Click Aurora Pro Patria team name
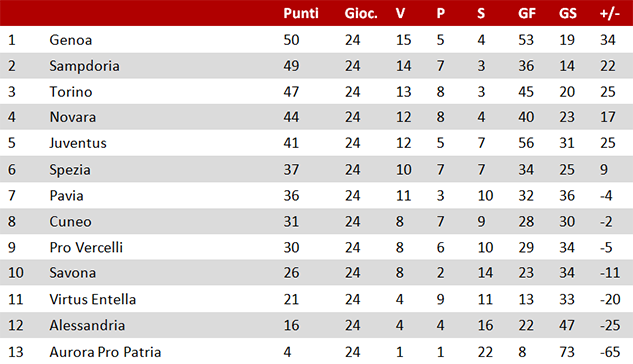Screen dimensions: 633x364 point(105,352)
